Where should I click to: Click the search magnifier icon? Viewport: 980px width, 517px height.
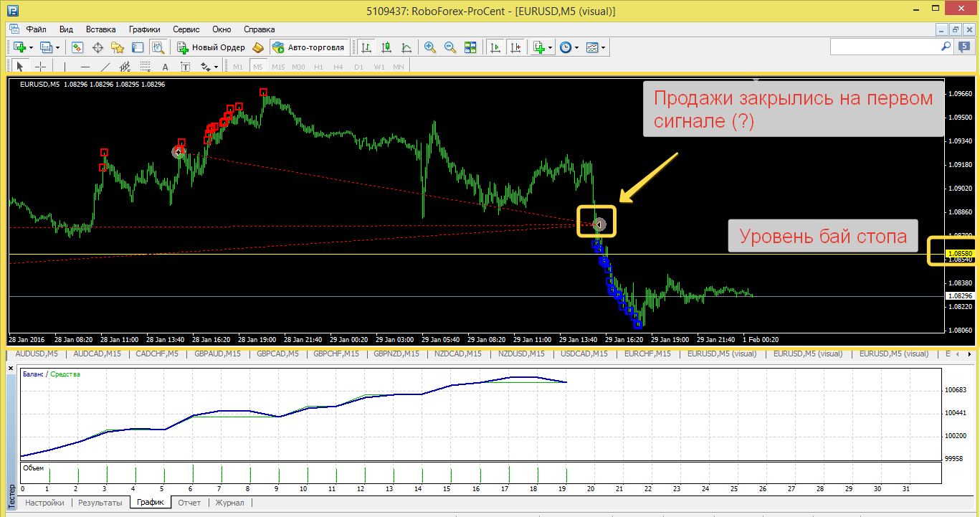coord(946,46)
